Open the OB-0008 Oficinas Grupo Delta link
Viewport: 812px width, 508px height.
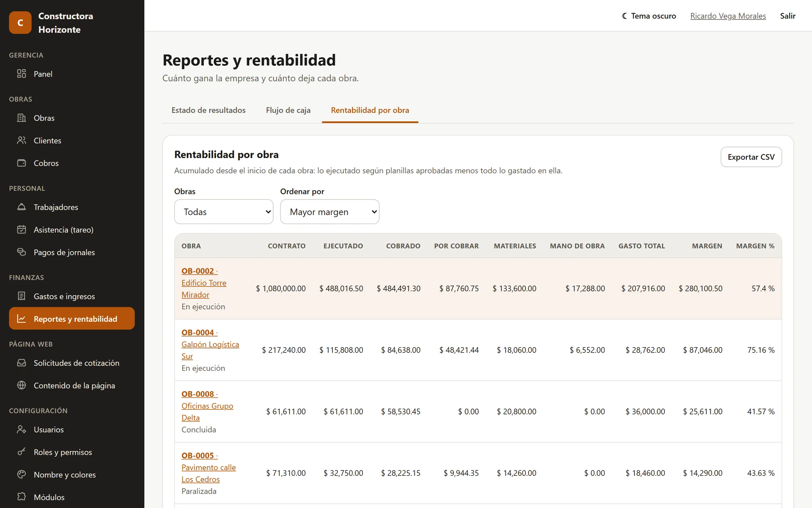pos(207,406)
